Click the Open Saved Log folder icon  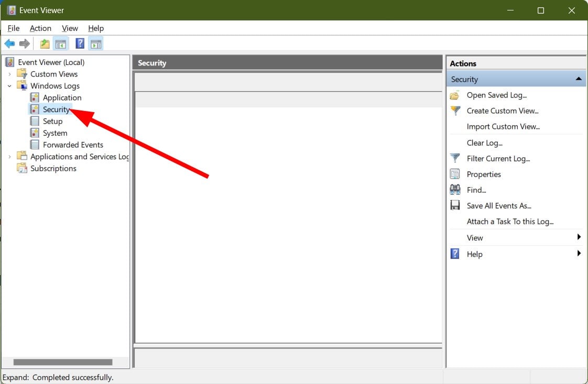point(455,96)
